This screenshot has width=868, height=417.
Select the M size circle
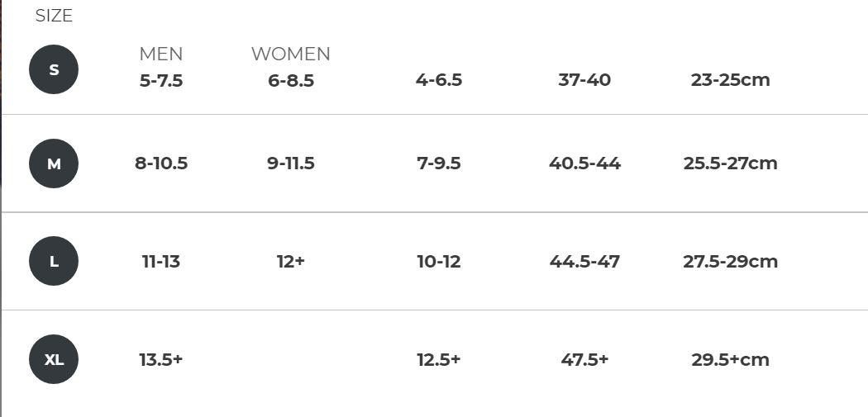(54, 163)
